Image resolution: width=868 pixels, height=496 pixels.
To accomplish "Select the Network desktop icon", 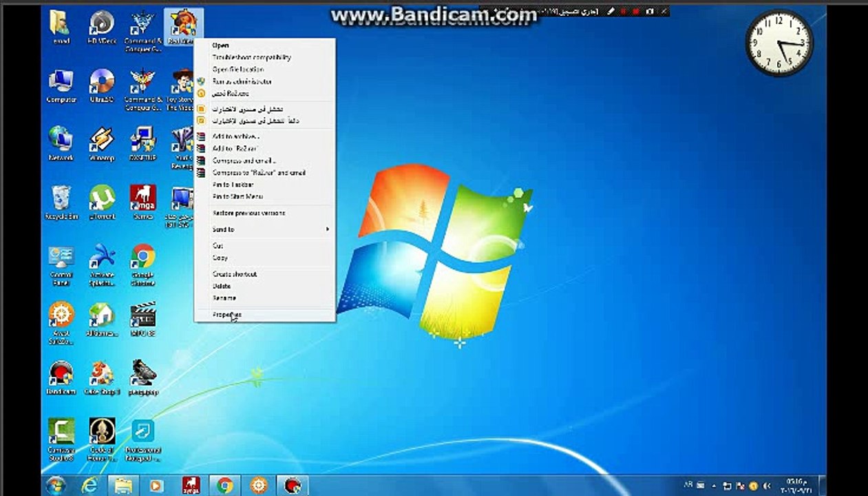I will [61, 143].
